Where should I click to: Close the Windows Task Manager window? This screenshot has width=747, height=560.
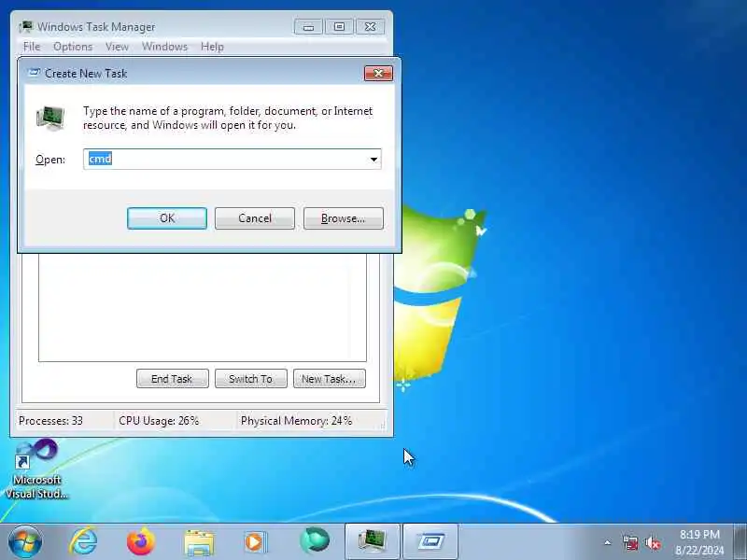click(x=370, y=27)
